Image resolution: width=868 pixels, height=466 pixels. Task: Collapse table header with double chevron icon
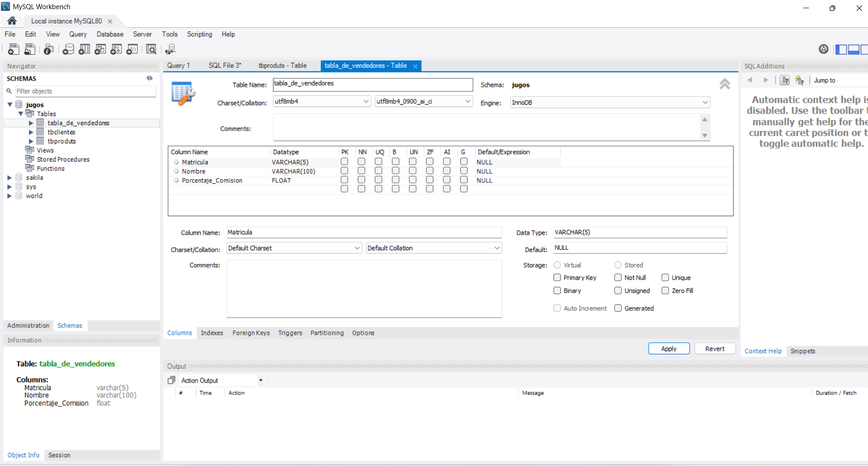coord(725,84)
